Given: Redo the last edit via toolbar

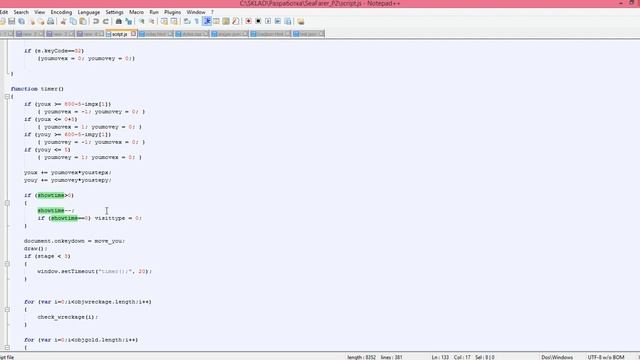Looking at the screenshot, I should (105, 21).
